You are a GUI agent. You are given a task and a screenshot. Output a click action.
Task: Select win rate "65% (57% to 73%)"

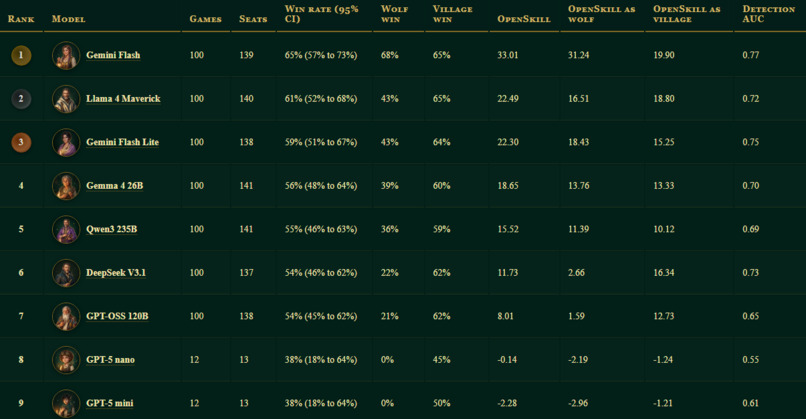click(321, 55)
